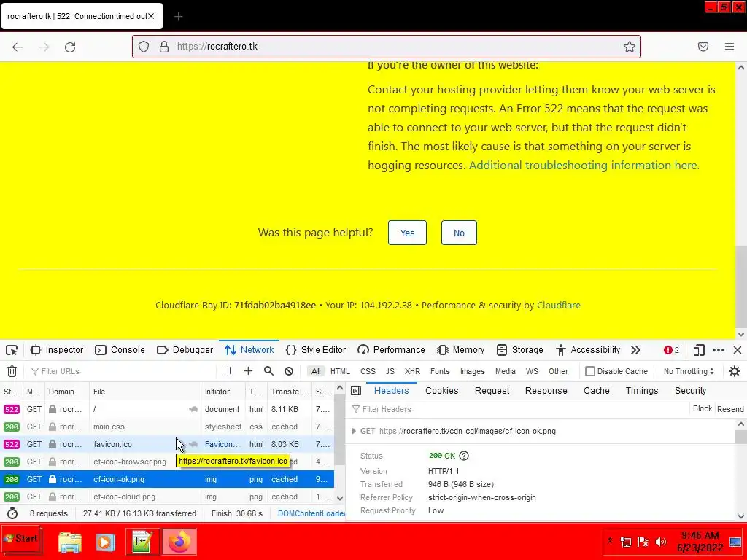The image size is (747, 560).
Task: Click the address bar URL
Action: pyautogui.click(x=217, y=47)
